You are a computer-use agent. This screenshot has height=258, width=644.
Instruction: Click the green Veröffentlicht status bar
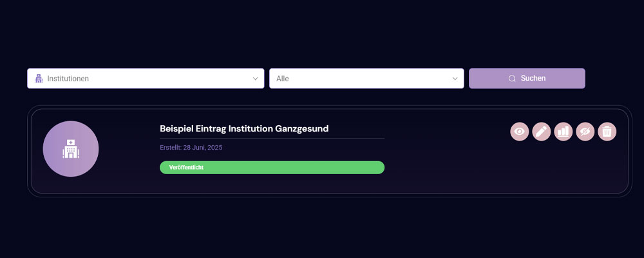pos(272,168)
